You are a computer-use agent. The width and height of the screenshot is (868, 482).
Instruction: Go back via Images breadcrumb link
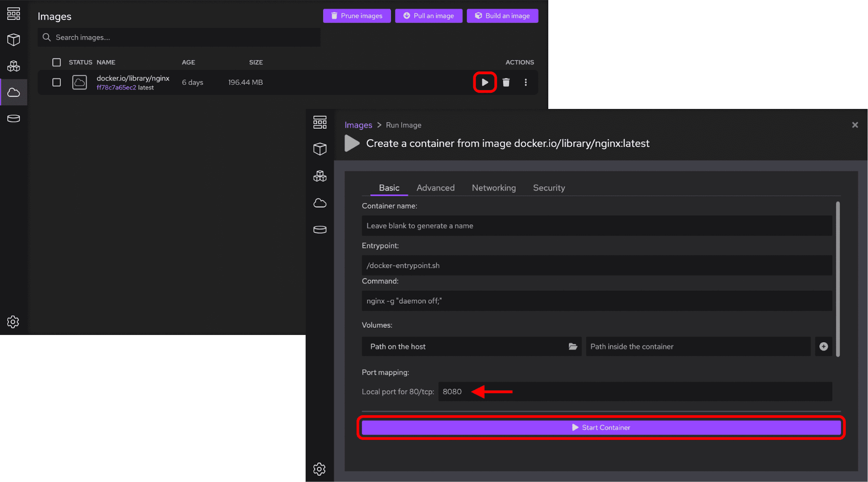(x=358, y=125)
